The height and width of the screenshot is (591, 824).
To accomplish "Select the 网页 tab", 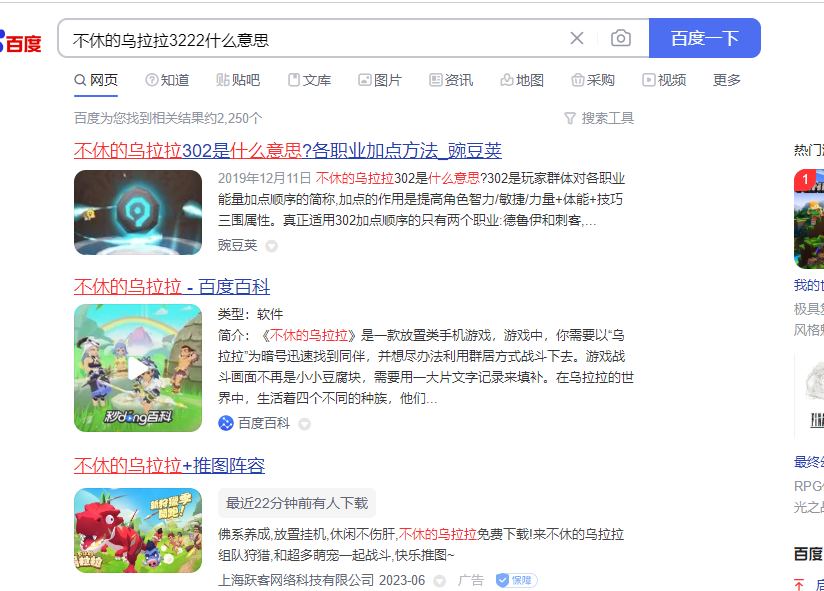I will coord(96,80).
